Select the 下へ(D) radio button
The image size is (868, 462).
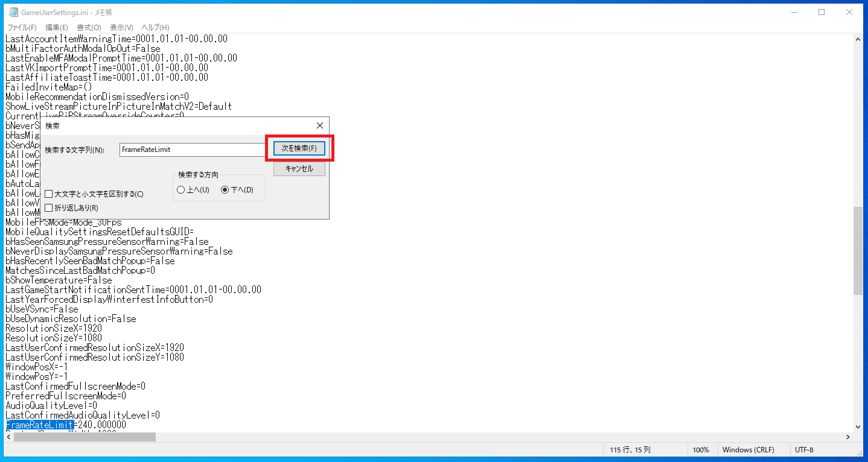pos(237,190)
